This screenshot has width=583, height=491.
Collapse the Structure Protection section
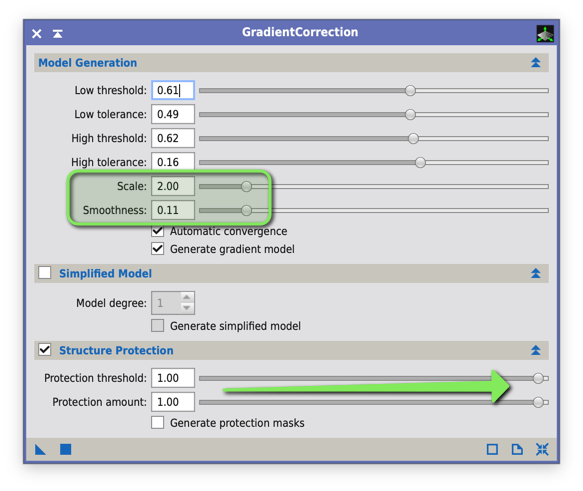(535, 350)
